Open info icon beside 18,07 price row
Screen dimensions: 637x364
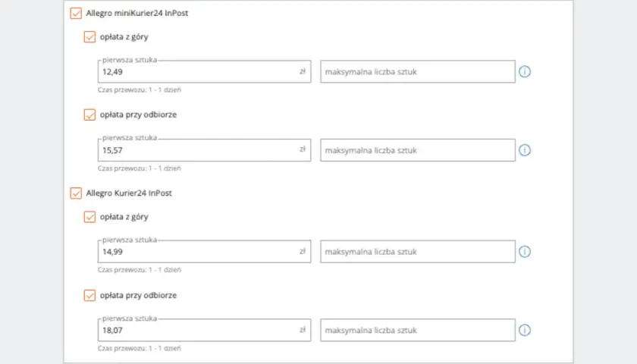pos(525,331)
